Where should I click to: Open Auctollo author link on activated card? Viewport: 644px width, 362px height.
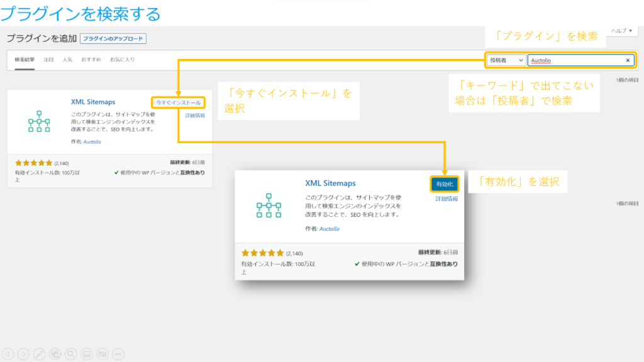[x=330, y=229]
